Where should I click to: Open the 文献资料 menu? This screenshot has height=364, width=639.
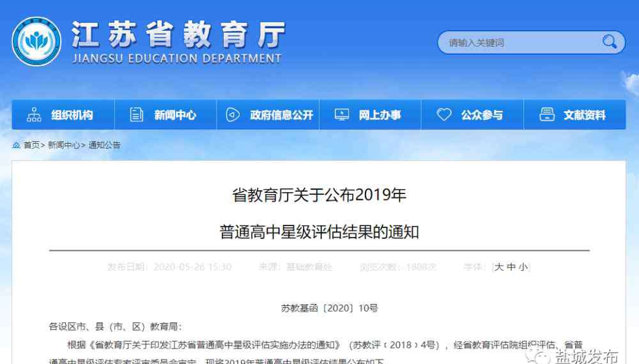coord(574,115)
